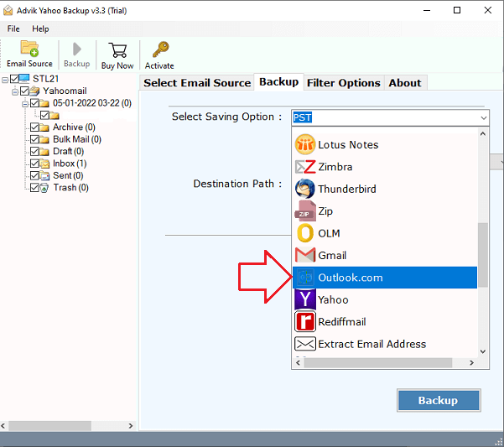504x447 pixels.
Task: Click the Select Saving Option dropdown arrow
Action: (x=483, y=118)
